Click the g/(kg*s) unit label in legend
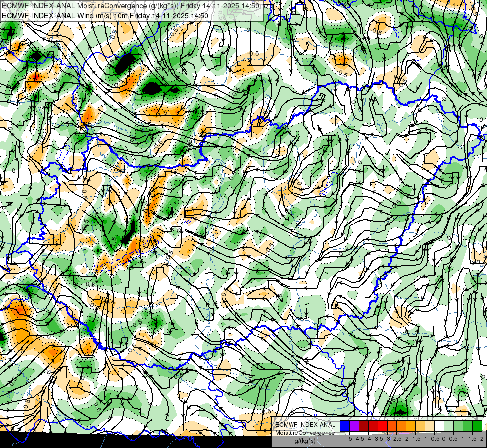This screenshot has height=448, width=487. tap(305, 441)
